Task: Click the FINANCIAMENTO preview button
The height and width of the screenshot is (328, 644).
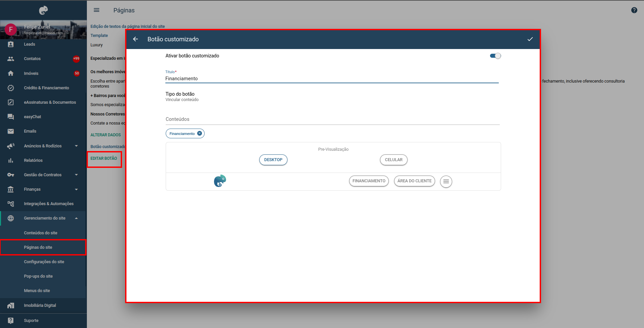Action: pos(369,181)
